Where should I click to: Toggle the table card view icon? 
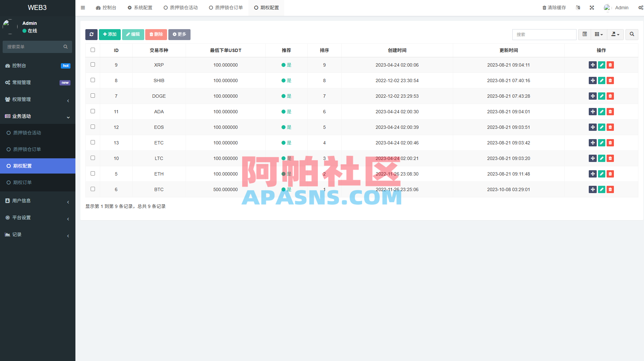click(585, 34)
